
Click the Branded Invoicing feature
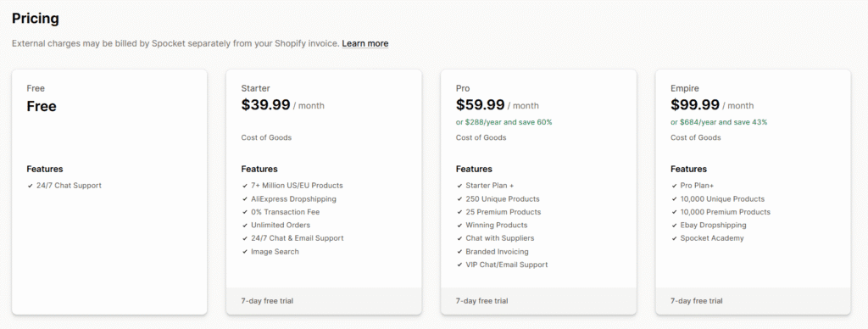pos(497,252)
